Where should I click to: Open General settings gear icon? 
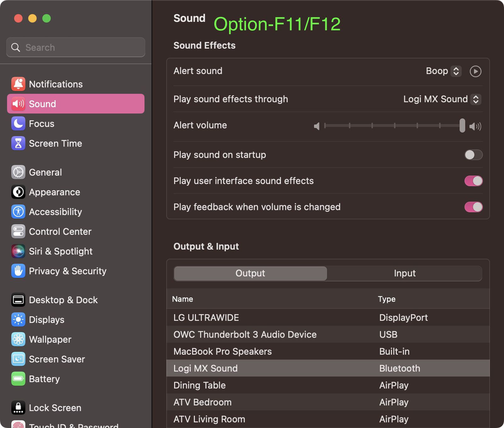pyautogui.click(x=18, y=172)
